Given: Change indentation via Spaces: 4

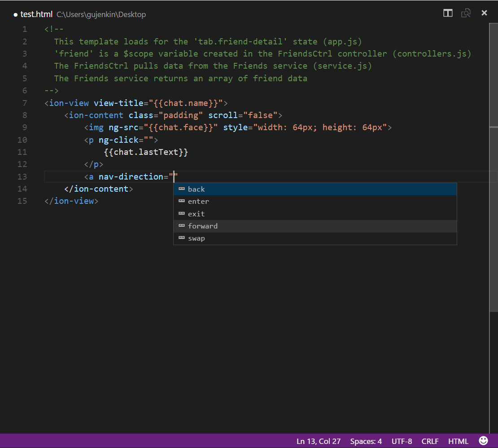Looking at the screenshot, I should click(x=366, y=441).
